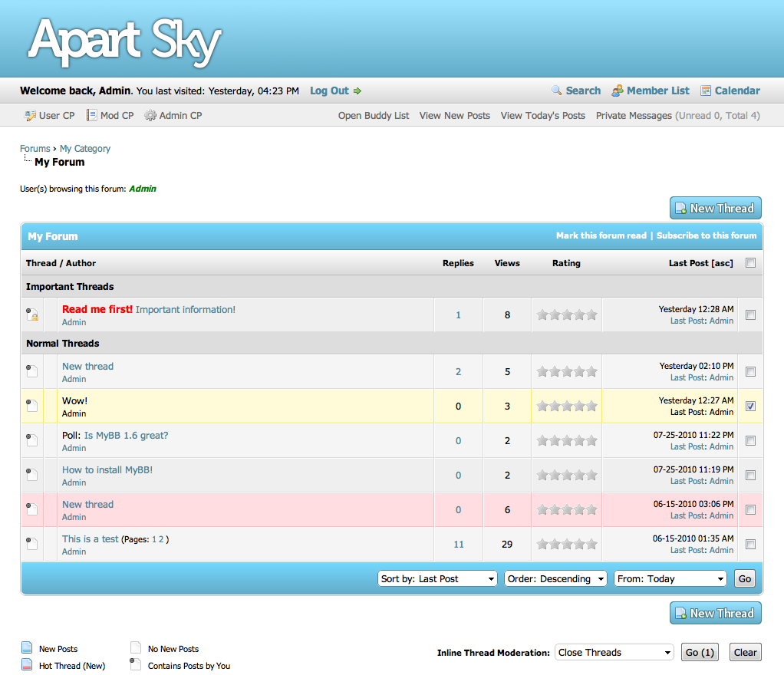Click the top New Thread button
784x675 pixels.
point(715,208)
